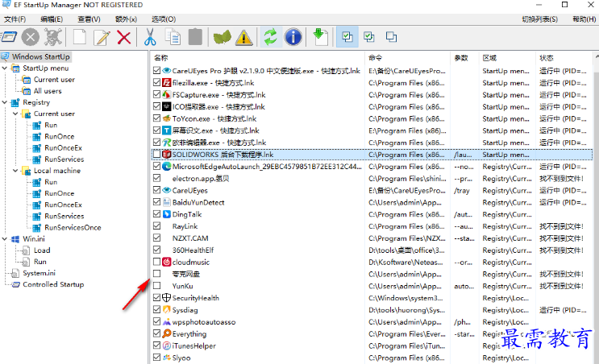Open the blue info circle icon
The height and width of the screenshot is (364, 599).
[x=293, y=37]
